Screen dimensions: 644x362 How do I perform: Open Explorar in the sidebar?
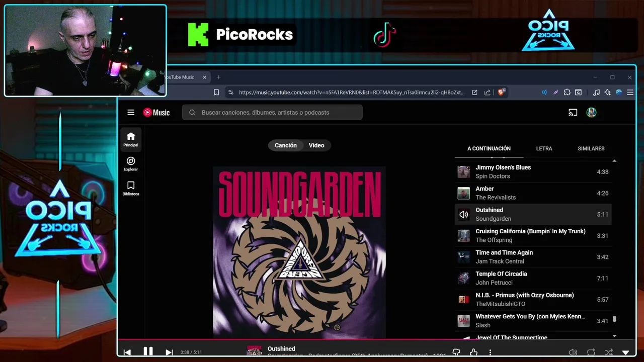pyautogui.click(x=131, y=164)
